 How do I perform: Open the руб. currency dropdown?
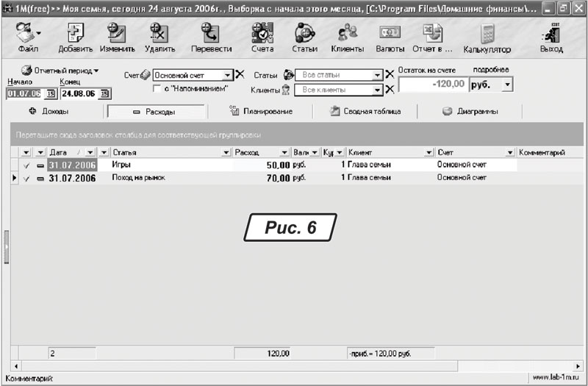(506, 85)
